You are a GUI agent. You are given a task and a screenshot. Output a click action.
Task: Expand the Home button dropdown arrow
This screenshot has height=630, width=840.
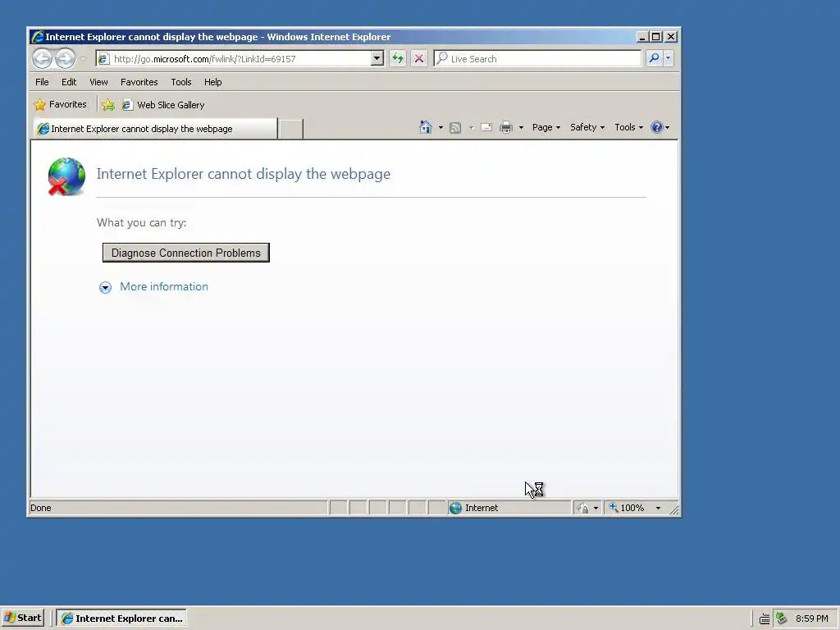441,127
